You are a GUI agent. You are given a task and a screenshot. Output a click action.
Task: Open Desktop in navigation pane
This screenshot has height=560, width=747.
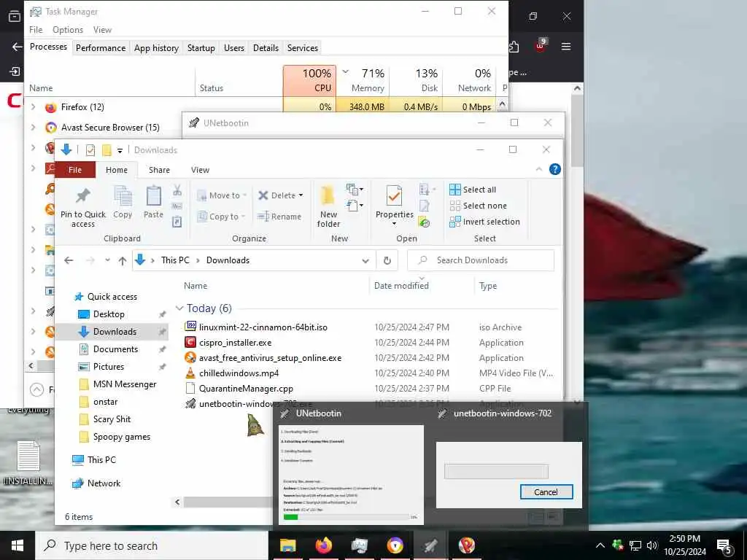109,314
